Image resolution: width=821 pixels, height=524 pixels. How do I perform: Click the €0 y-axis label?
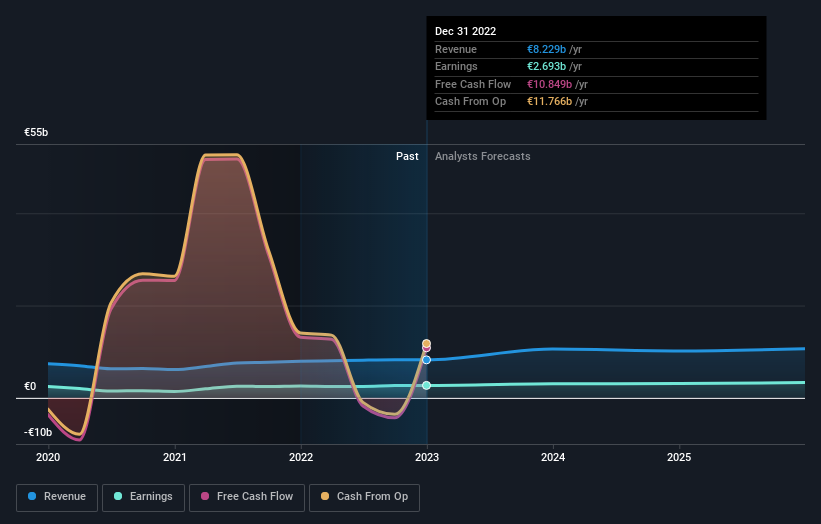[30, 386]
